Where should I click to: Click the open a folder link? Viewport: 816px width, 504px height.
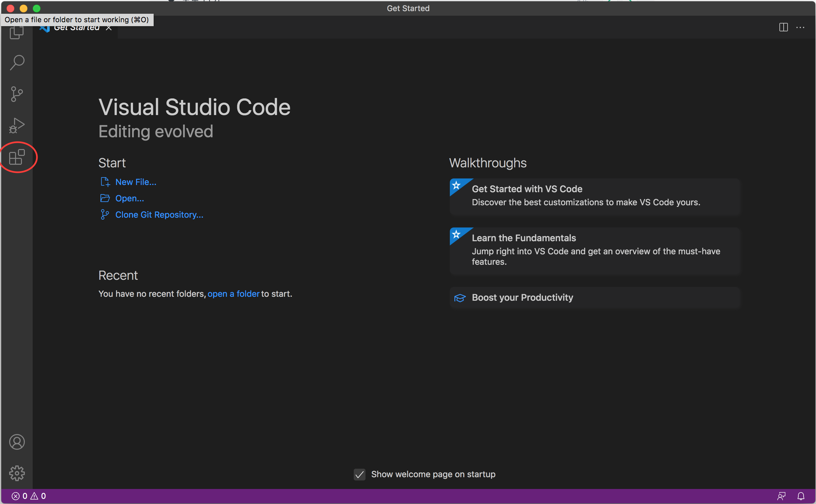coord(233,294)
